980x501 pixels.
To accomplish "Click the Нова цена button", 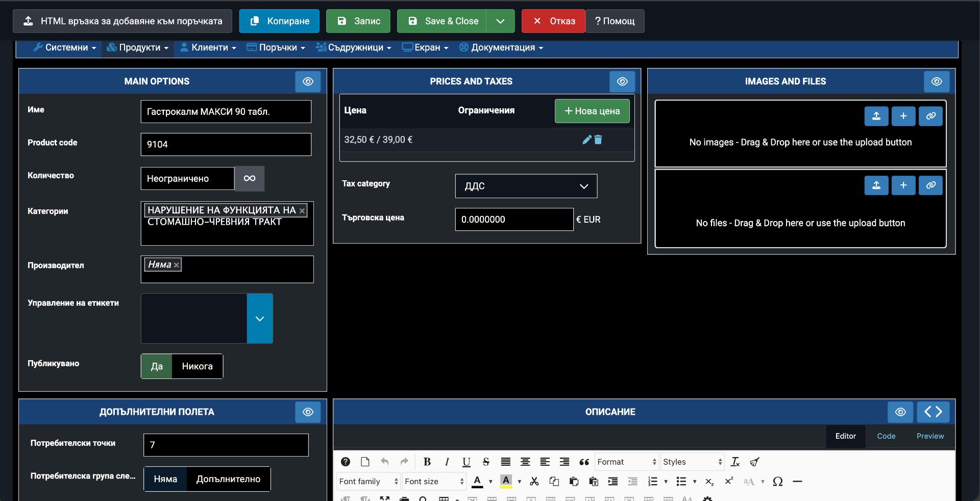I will click(592, 111).
